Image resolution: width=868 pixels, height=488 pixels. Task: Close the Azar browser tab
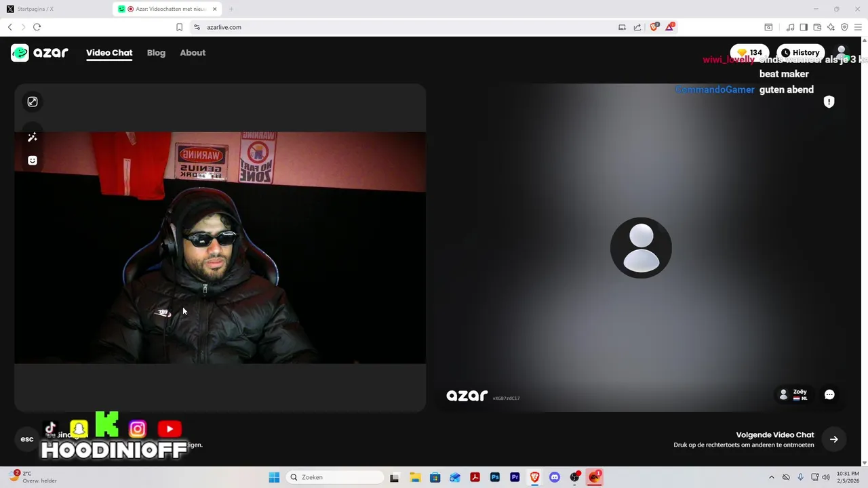(x=215, y=9)
